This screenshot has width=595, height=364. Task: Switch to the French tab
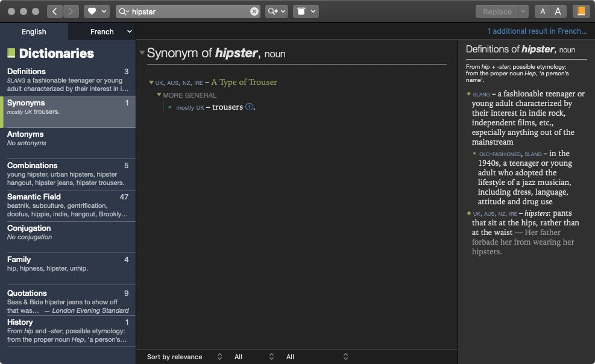click(x=102, y=31)
